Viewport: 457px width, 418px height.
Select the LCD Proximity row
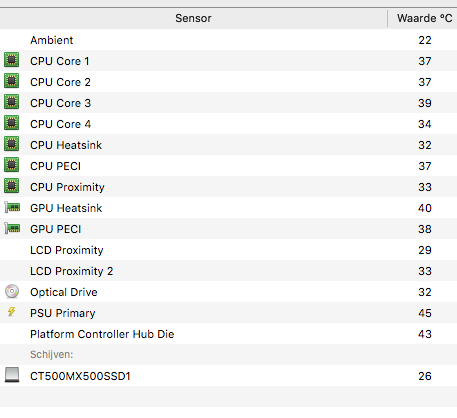click(228, 250)
